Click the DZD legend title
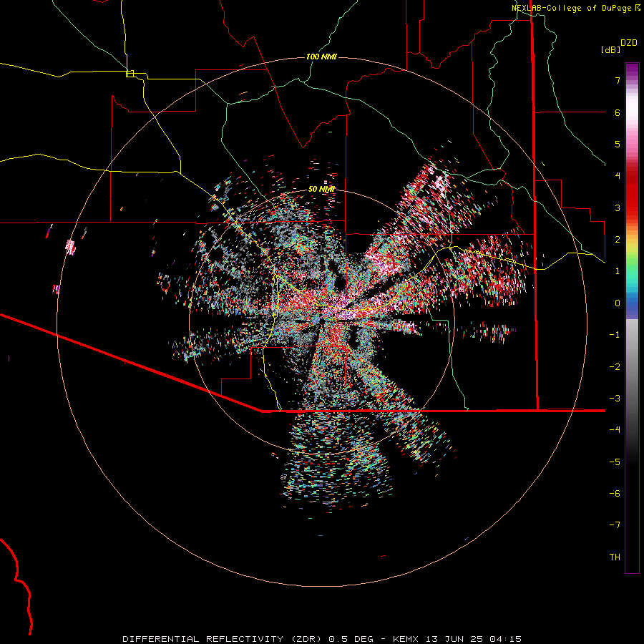 pos(629,43)
